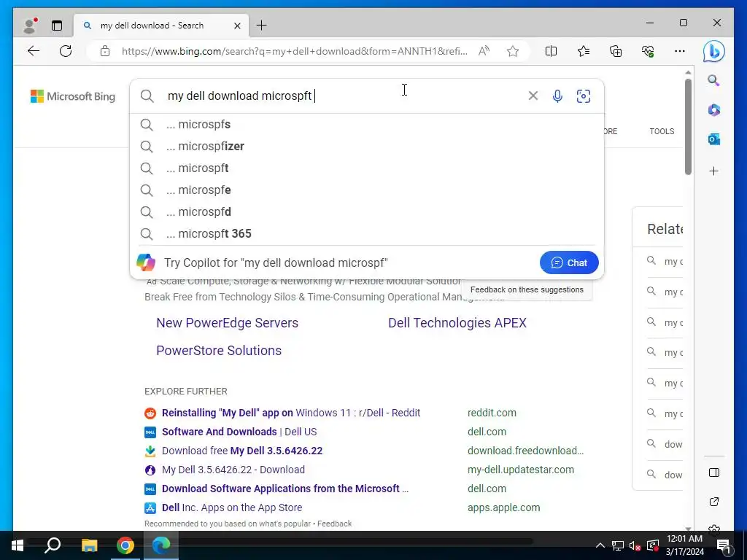Clear the search box text
This screenshot has width=747, height=560.
click(x=533, y=96)
